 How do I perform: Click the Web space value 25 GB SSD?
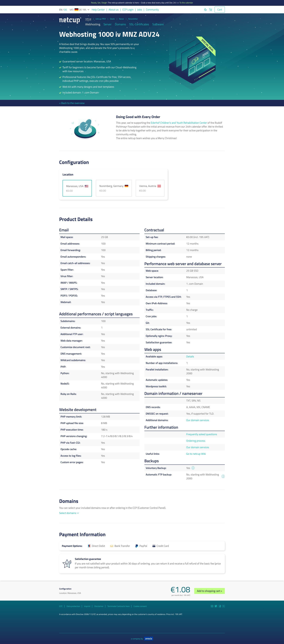[192, 271]
